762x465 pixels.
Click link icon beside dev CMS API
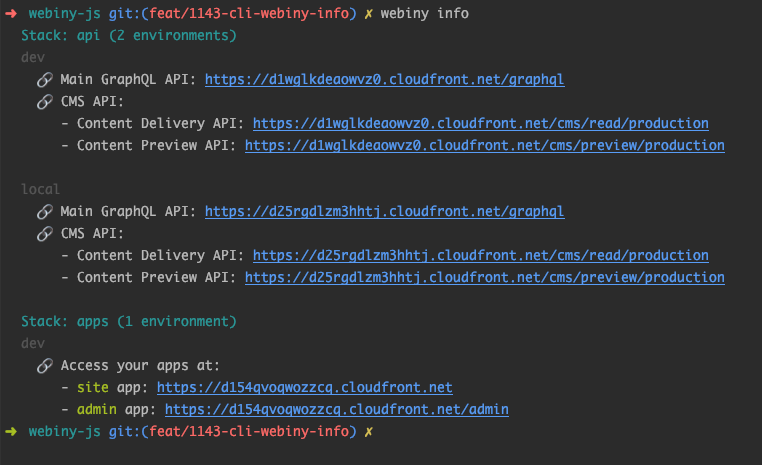tap(44, 101)
